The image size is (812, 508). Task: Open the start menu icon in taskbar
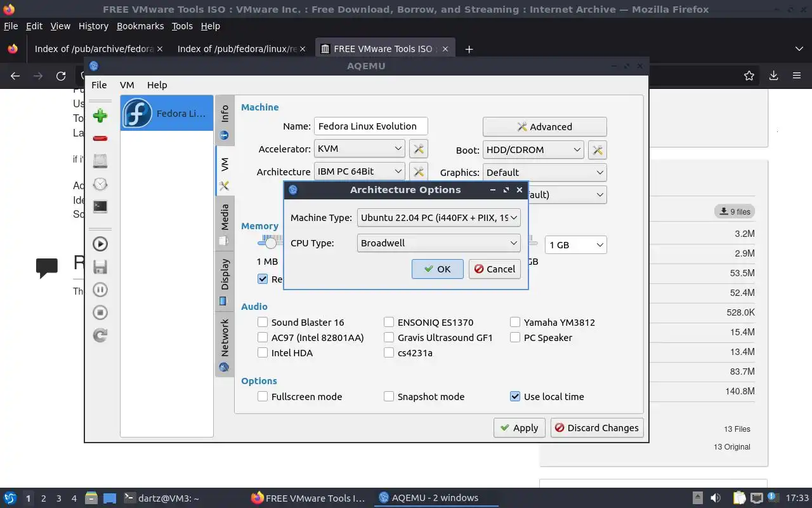(x=10, y=498)
